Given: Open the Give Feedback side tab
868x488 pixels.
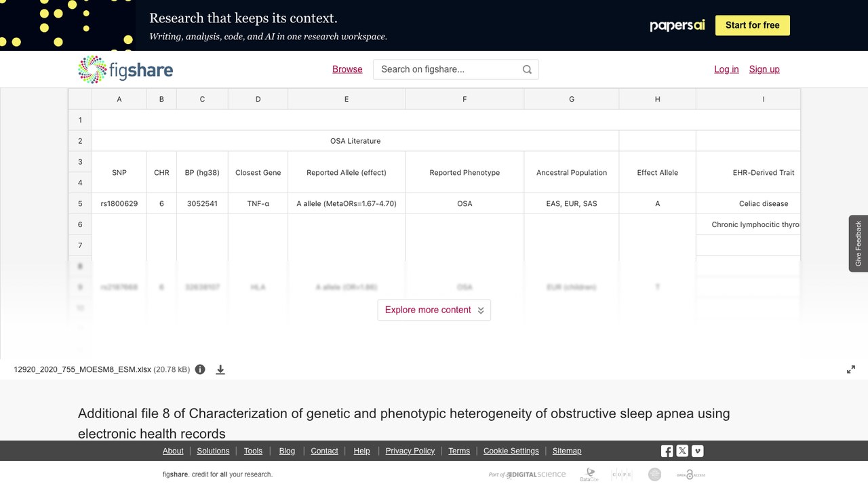Looking at the screenshot, I should tap(859, 243).
